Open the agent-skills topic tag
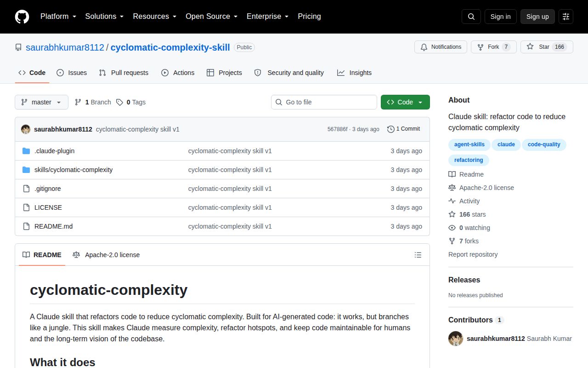 point(469,144)
